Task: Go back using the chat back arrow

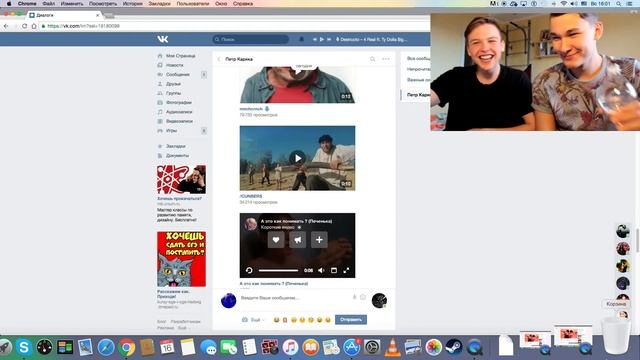Action: [x=219, y=59]
